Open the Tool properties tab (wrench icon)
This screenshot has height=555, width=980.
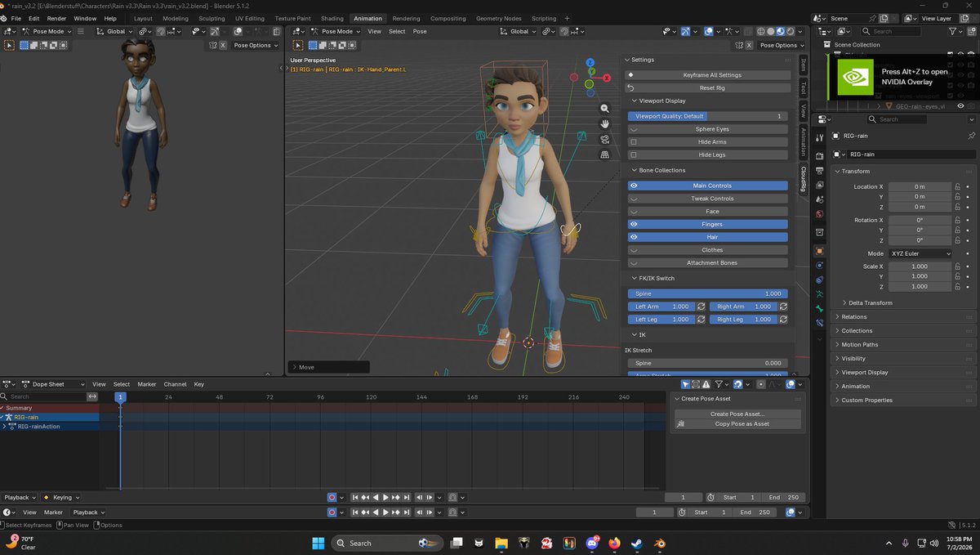click(x=820, y=139)
